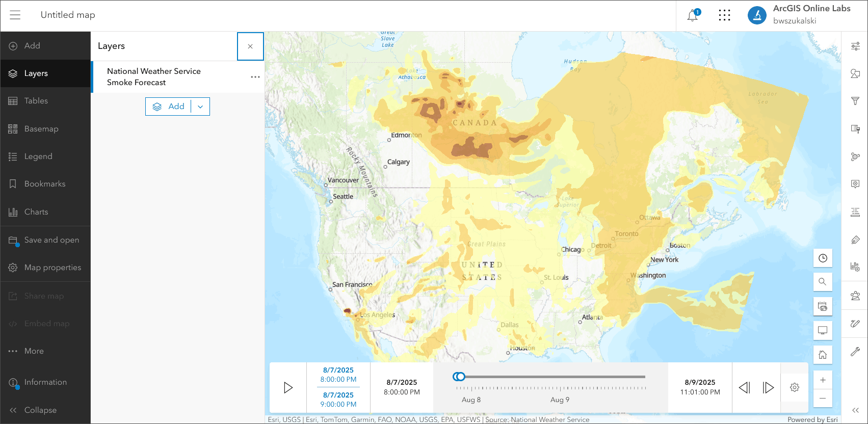Open the hamburger main menu
The image size is (868, 424).
[x=15, y=15]
